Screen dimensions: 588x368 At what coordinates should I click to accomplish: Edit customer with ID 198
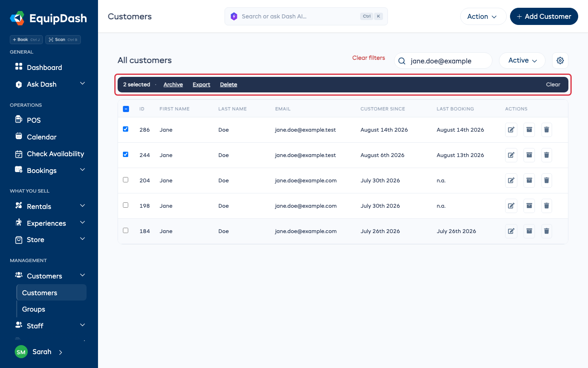(511, 206)
